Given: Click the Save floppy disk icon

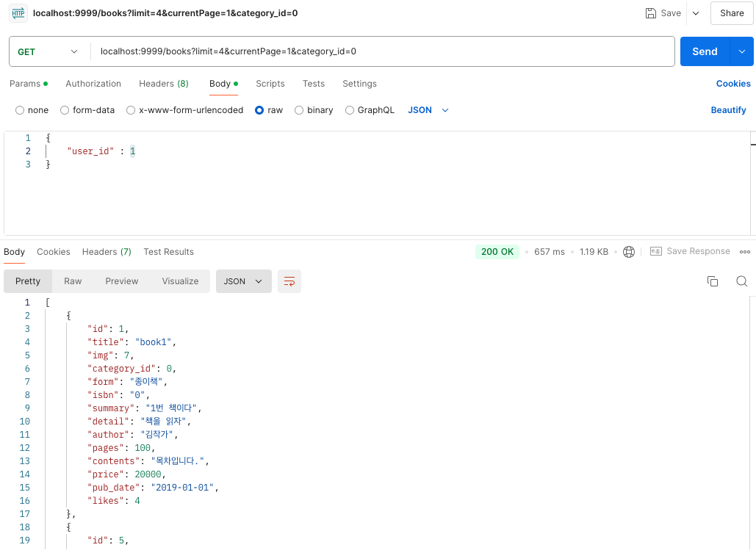Looking at the screenshot, I should click(x=650, y=13).
